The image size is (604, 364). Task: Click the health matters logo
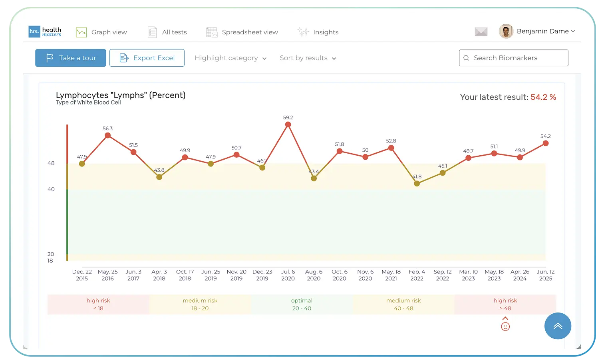click(44, 31)
